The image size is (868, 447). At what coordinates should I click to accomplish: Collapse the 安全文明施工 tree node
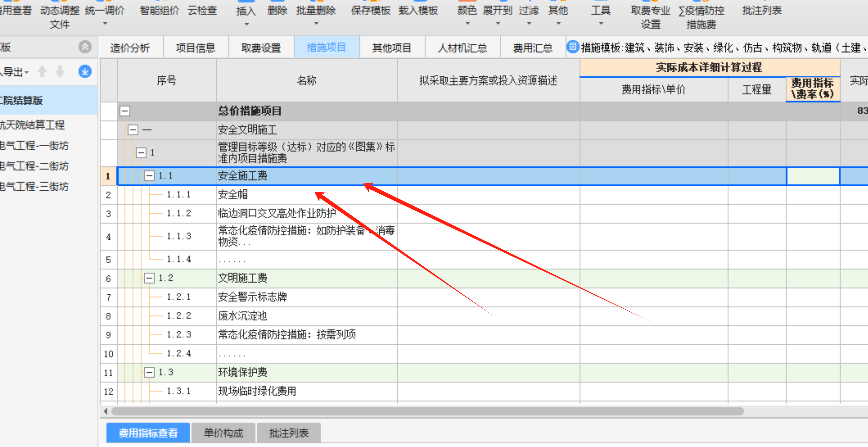point(133,130)
